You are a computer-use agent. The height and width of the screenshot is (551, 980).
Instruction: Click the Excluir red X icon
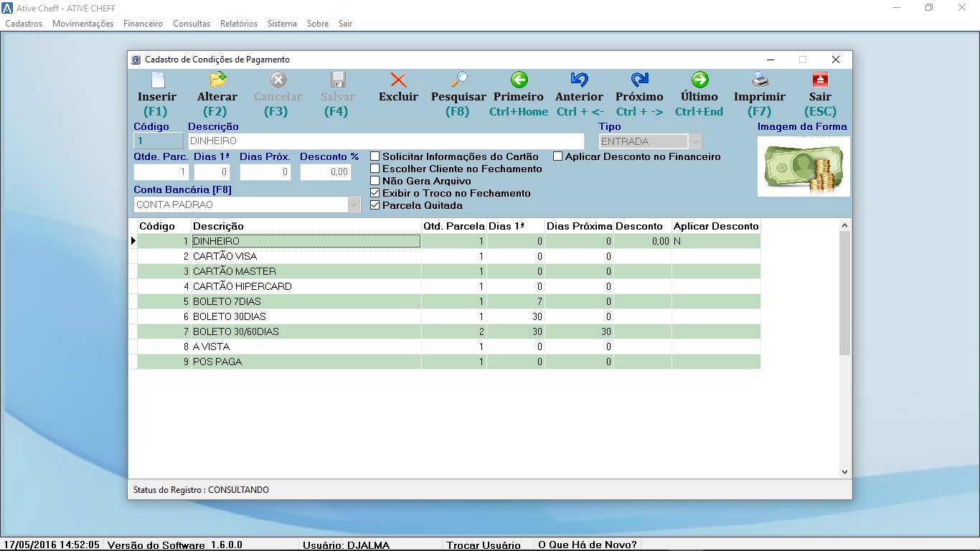click(x=398, y=80)
